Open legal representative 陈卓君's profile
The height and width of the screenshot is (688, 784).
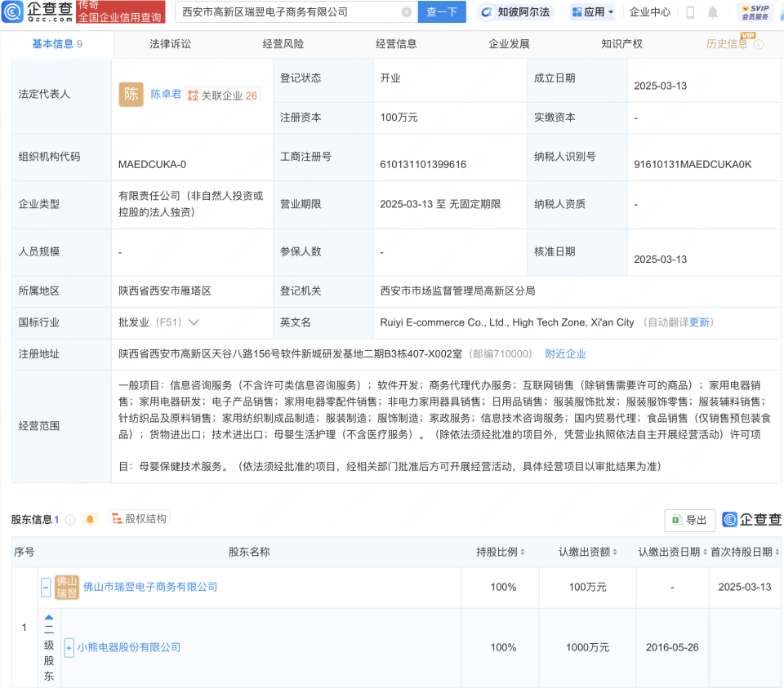166,94
